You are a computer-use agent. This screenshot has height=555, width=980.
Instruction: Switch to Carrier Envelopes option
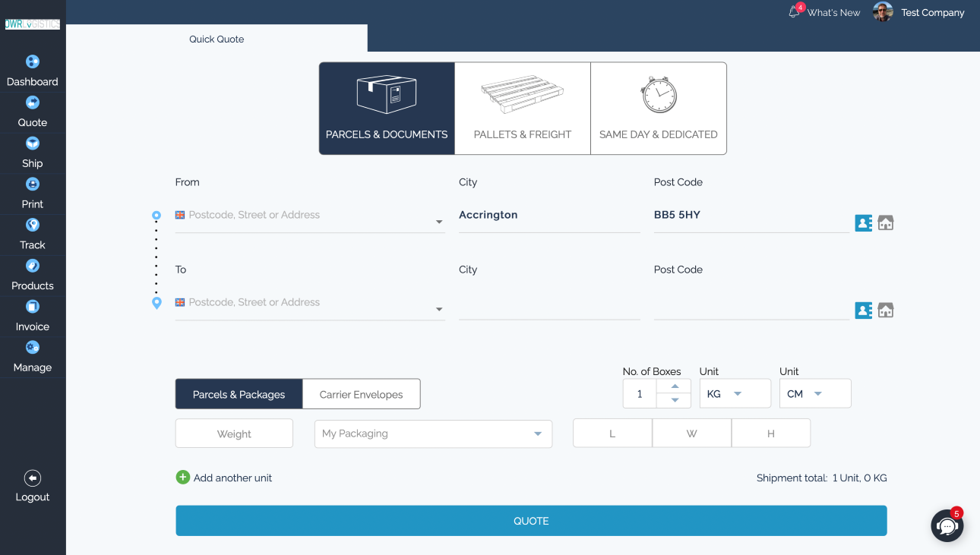(361, 394)
